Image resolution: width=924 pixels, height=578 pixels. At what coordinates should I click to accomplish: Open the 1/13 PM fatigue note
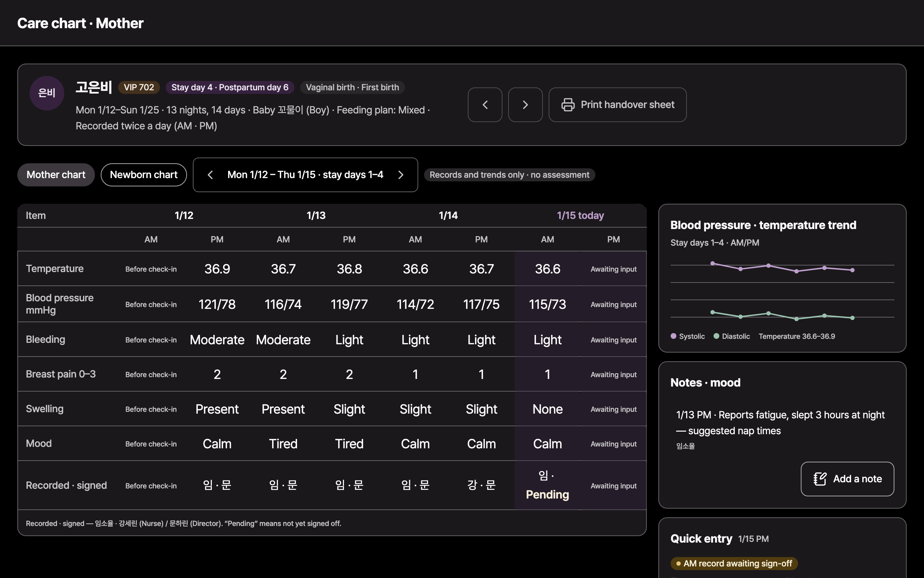coord(783,430)
